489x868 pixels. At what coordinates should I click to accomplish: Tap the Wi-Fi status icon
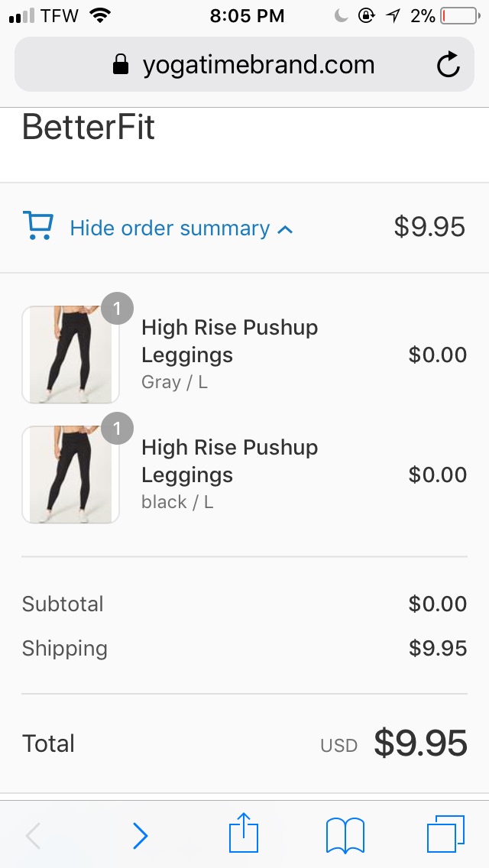(x=99, y=15)
